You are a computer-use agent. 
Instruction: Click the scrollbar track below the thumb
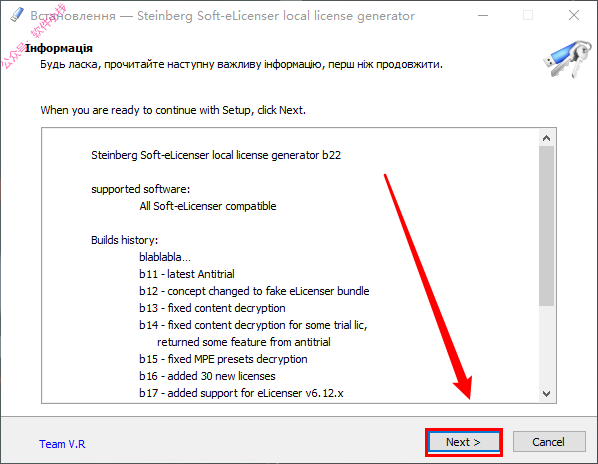[x=547, y=345]
